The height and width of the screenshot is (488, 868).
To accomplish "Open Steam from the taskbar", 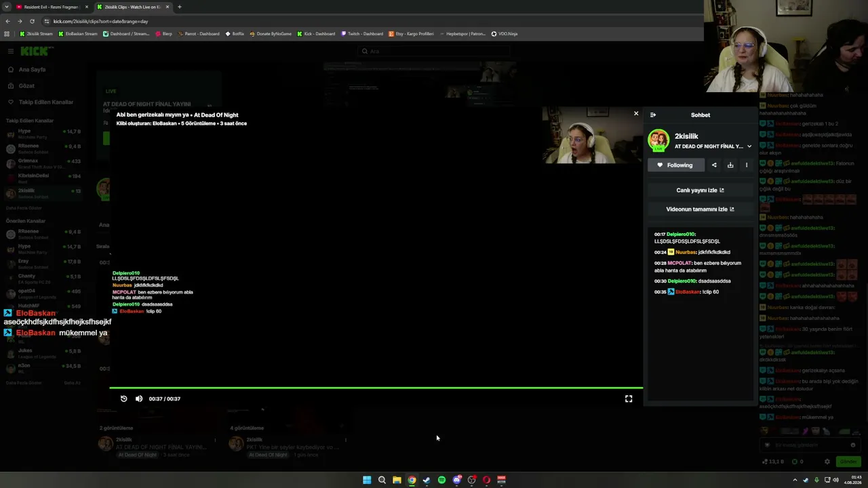I will [x=427, y=480].
